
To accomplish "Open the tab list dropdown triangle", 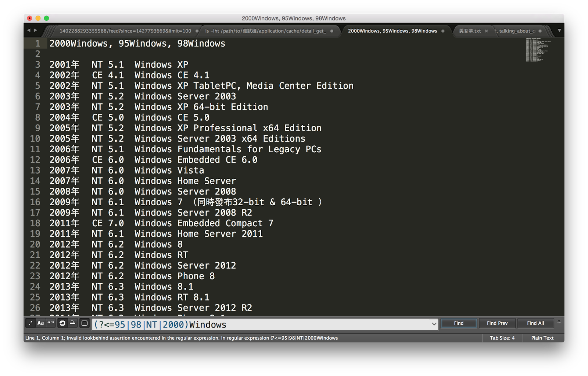I will (x=559, y=31).
